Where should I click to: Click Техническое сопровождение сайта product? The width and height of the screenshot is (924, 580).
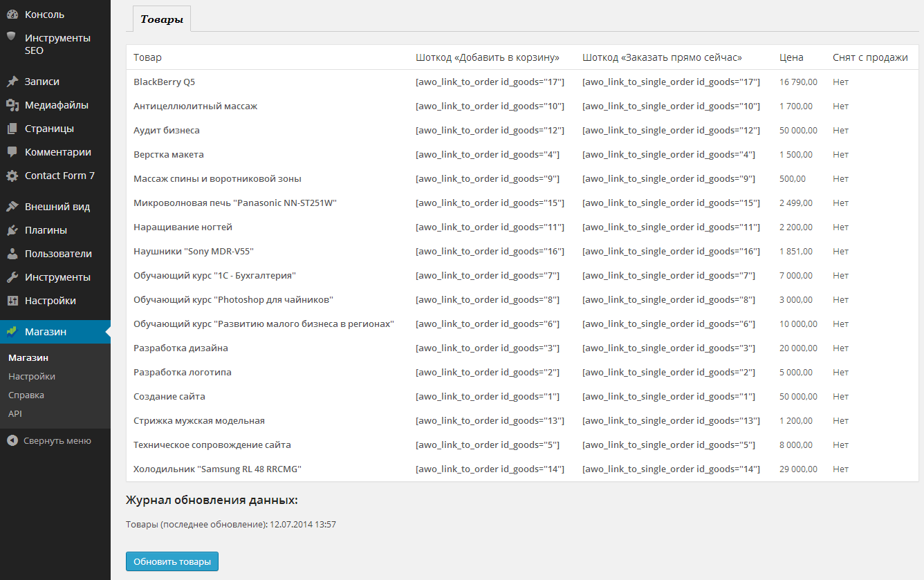coord(212,445)
